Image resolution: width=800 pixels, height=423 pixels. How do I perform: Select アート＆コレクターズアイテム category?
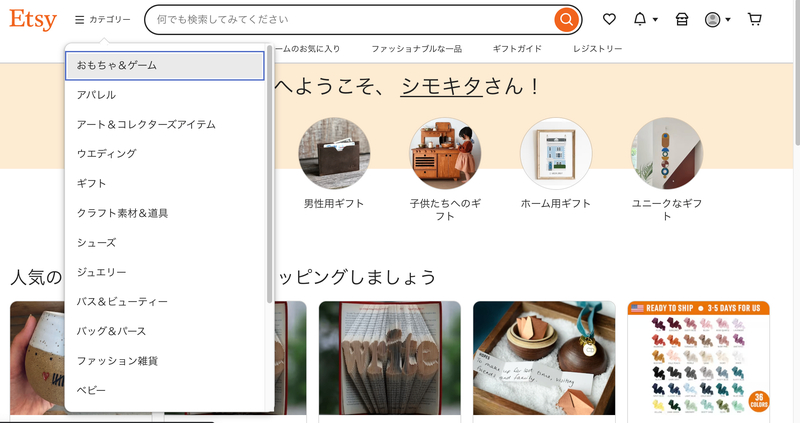tap(165, 125)
